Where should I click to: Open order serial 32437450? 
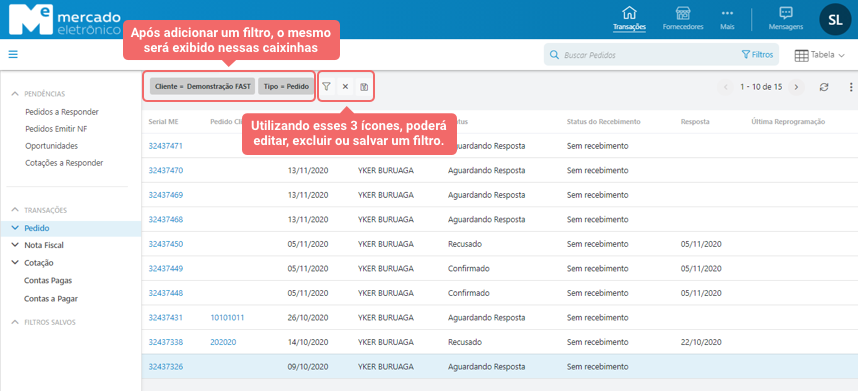tap(166, 244)
